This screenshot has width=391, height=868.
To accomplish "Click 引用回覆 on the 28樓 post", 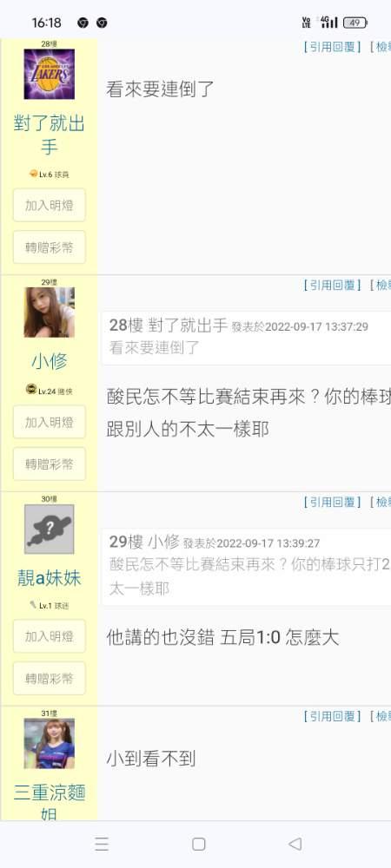I will [332, 47].
